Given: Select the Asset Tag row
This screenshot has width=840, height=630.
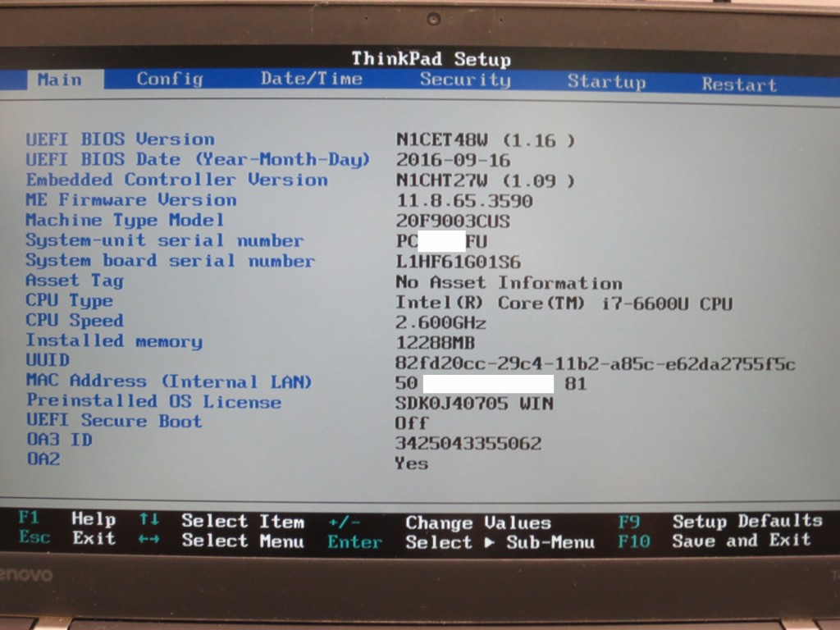Looking at the screenshot, I should [x=74, y=281].
